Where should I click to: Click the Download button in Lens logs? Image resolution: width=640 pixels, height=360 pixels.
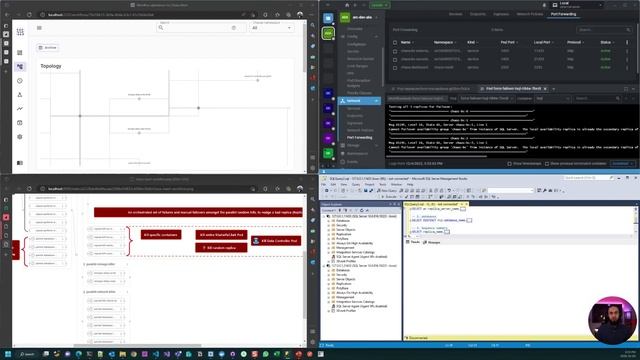[x=622, y=164]
